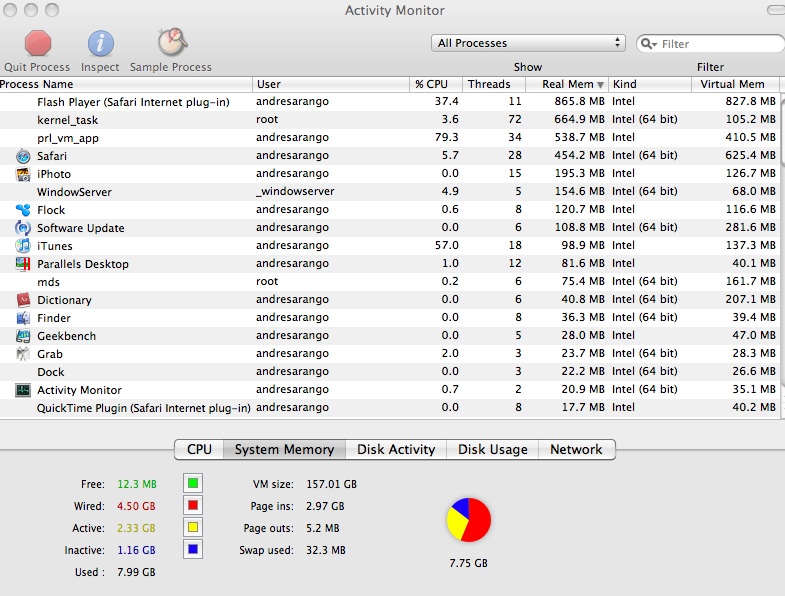Sort by the User column header
The image size is (785, 596).
coord(331,84)
